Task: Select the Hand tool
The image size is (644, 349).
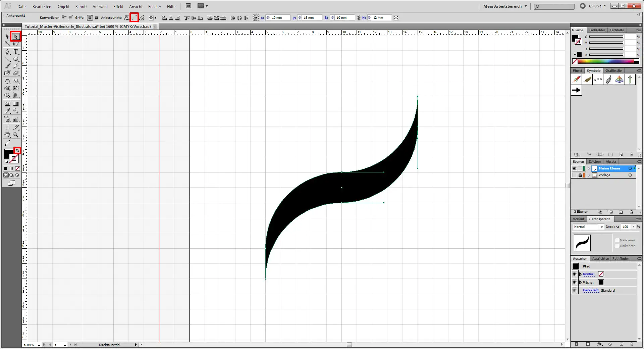Action: point(7,135)
